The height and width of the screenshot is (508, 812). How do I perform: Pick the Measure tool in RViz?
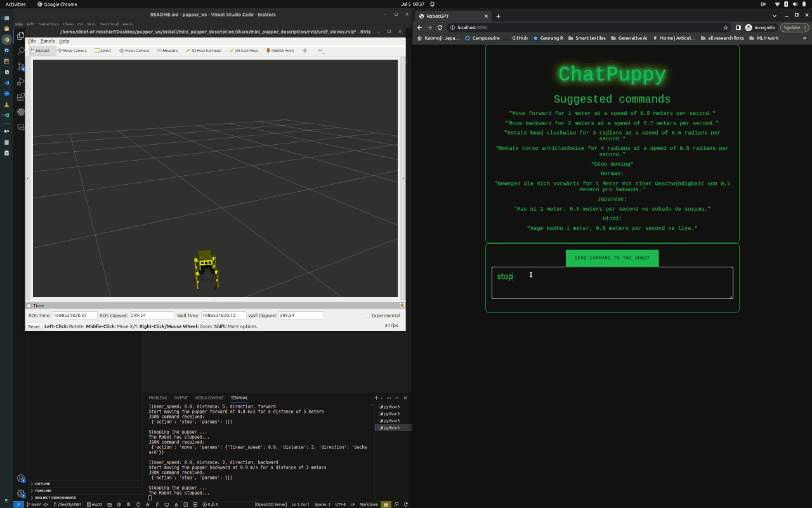coord(167,51)
